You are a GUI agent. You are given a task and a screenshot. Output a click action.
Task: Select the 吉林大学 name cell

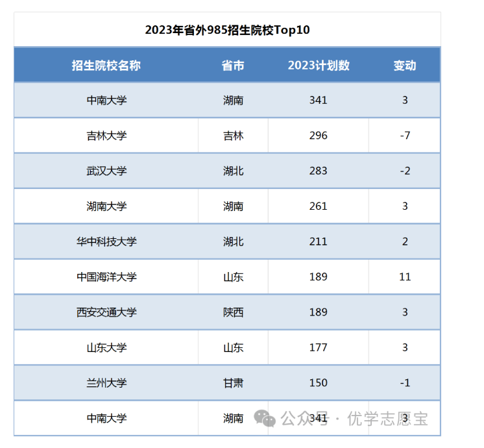[x=106, y=136]
